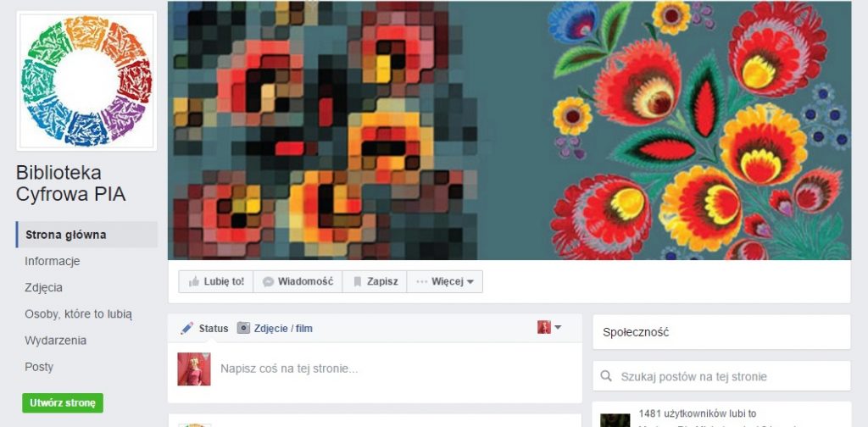Screen dimensions: 868x427
Task: Expand the Więcej dropdown menu
Action: [444, 281]
